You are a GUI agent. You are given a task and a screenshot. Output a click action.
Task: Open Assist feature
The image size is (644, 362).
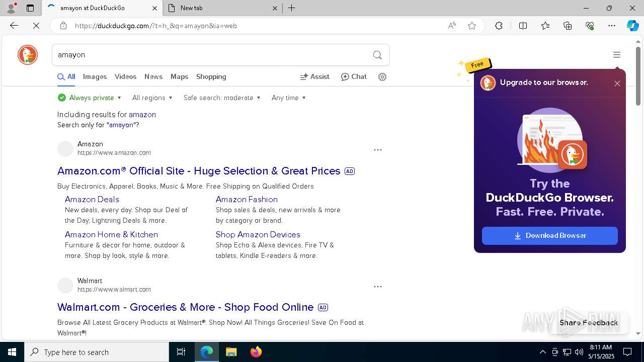pyautogui.click(x=315, y=77)
